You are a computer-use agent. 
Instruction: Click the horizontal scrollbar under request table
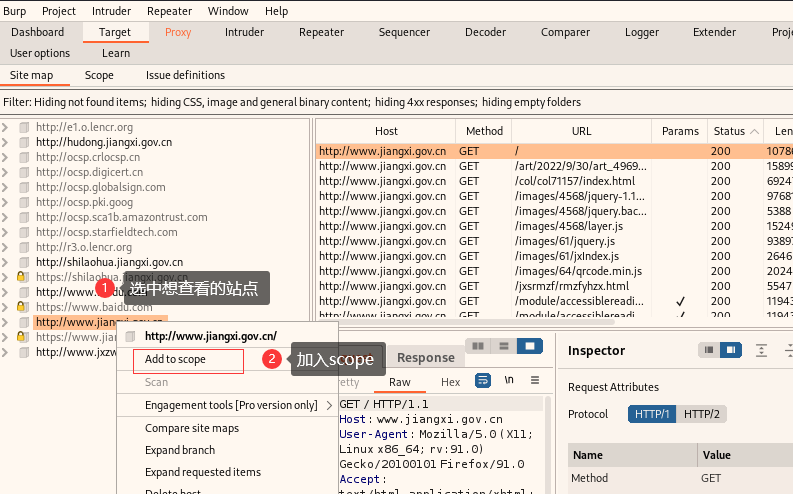(x=465, y=322)
